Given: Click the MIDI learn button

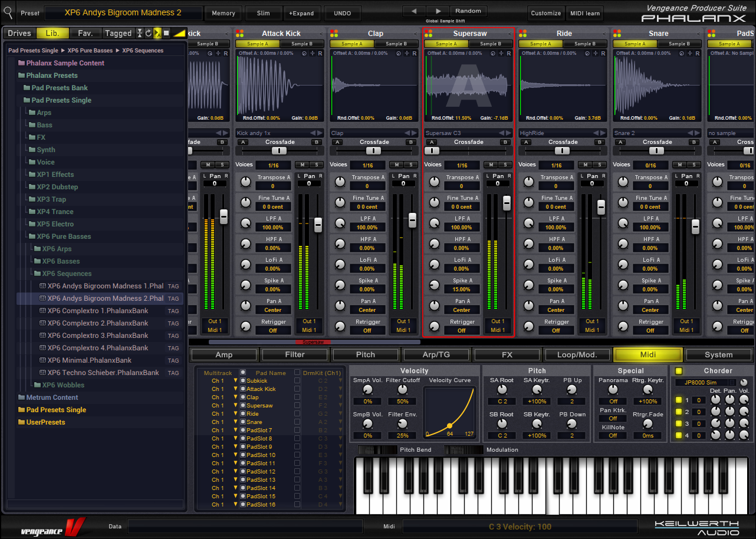Looking at the screenshot, I should tap(584, 13).
